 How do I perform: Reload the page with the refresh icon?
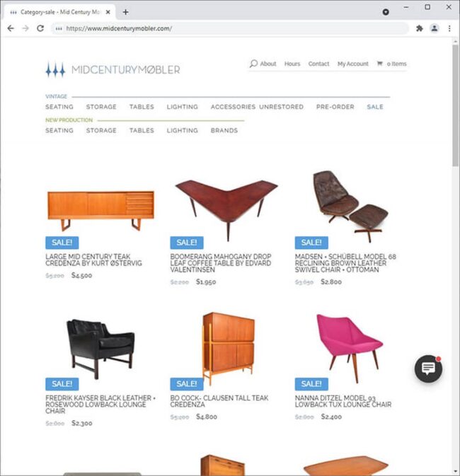click(40, 28)
